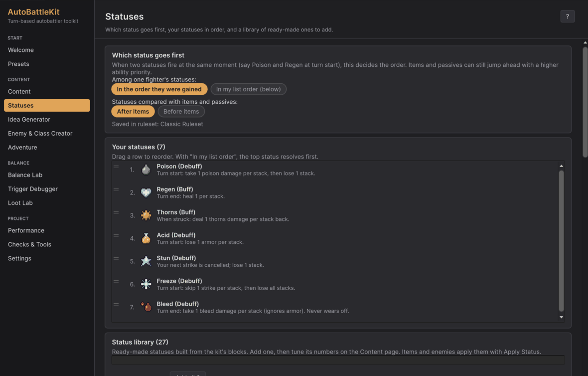Click the Acid flask icon
This screenshot has height=376, width=588.
click(x=146, y=238)
